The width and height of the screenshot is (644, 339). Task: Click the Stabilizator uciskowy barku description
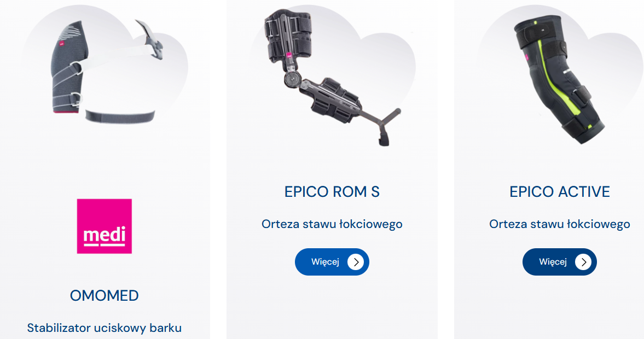click(x=105, y=328)
